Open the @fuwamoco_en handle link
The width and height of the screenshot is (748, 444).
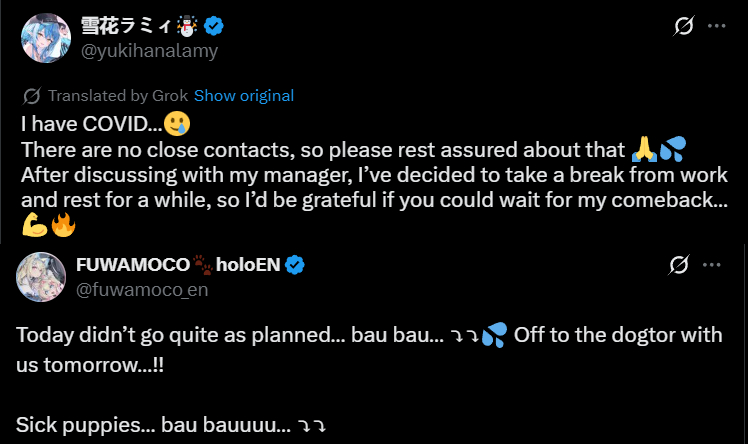tap(143, 289)
